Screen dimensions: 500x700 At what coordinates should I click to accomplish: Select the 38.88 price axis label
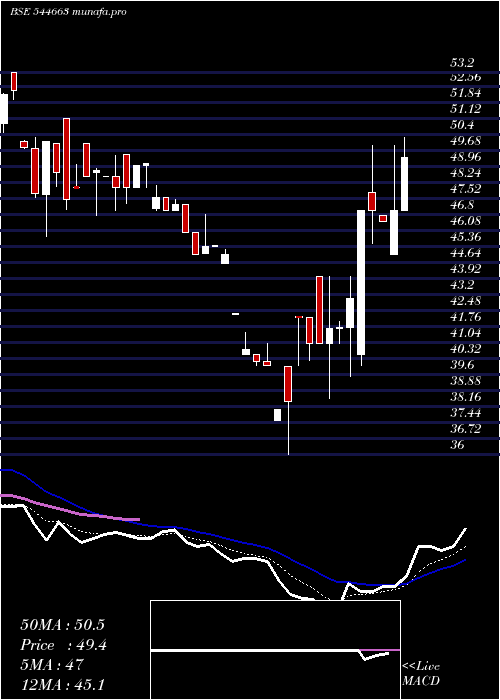point(466,381)
